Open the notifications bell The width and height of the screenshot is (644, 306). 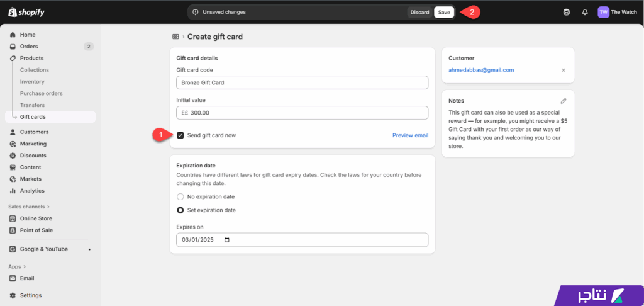pyautogui.click(x=585, y=13)
